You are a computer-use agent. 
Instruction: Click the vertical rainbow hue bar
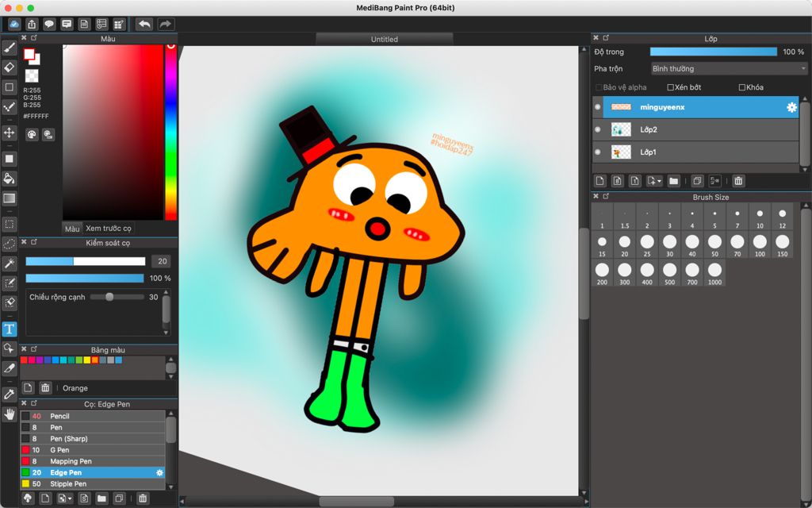coord(171,133)
